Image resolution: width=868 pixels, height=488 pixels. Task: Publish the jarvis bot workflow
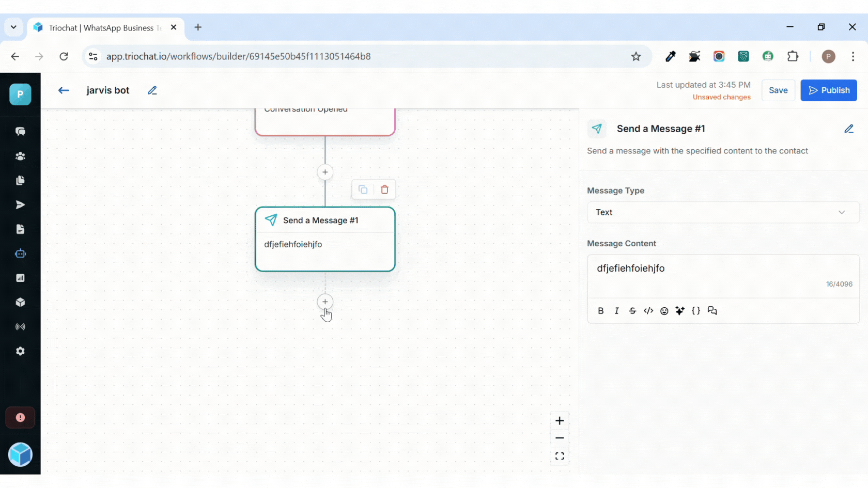pos(828,90)
